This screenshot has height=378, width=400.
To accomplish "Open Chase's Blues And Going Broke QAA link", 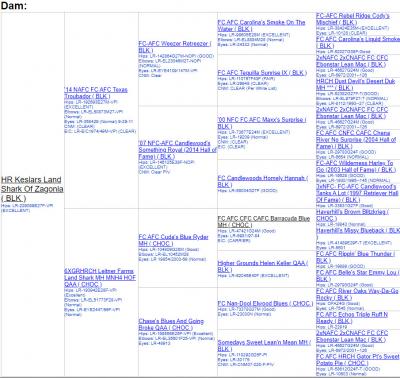I will tap(171, 324).
